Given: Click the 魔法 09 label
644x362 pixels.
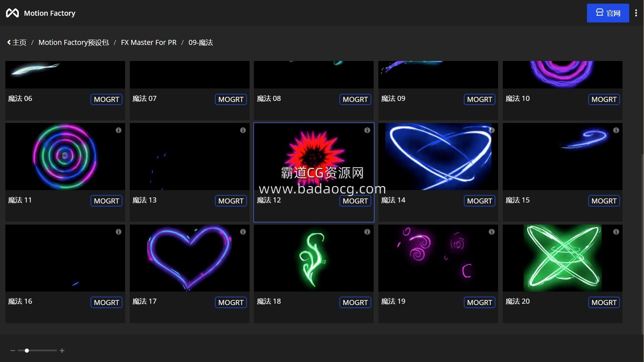Looking at the screenshot, I should pos(393,99).
